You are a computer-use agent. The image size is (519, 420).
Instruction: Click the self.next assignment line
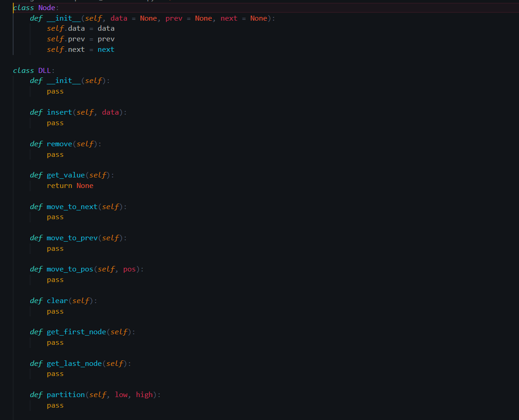coord(80,49)
